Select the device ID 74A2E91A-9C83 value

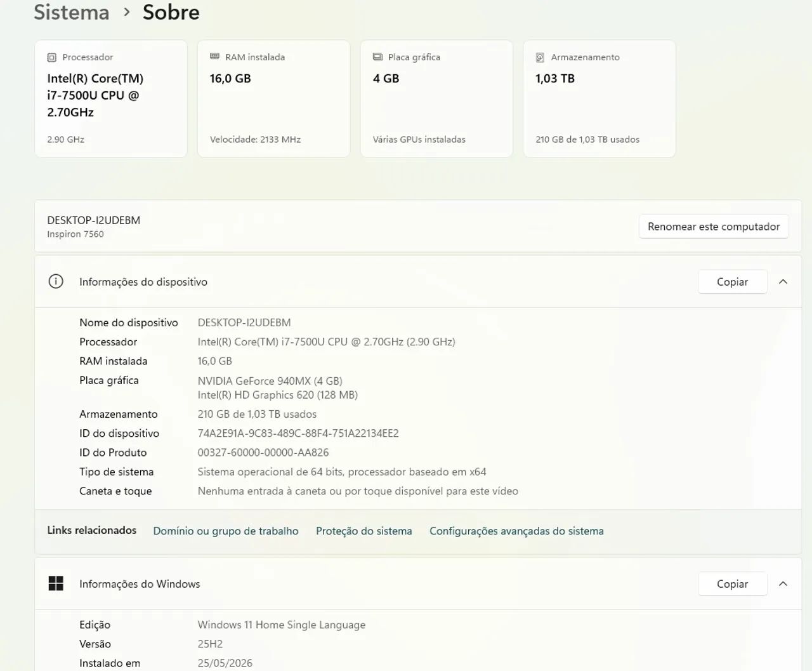pos(298,434)
